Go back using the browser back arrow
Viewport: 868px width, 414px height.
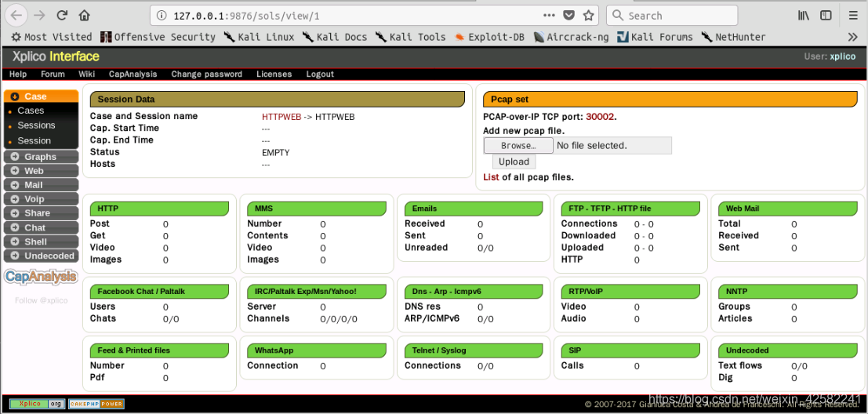click(x=16, y=16)
